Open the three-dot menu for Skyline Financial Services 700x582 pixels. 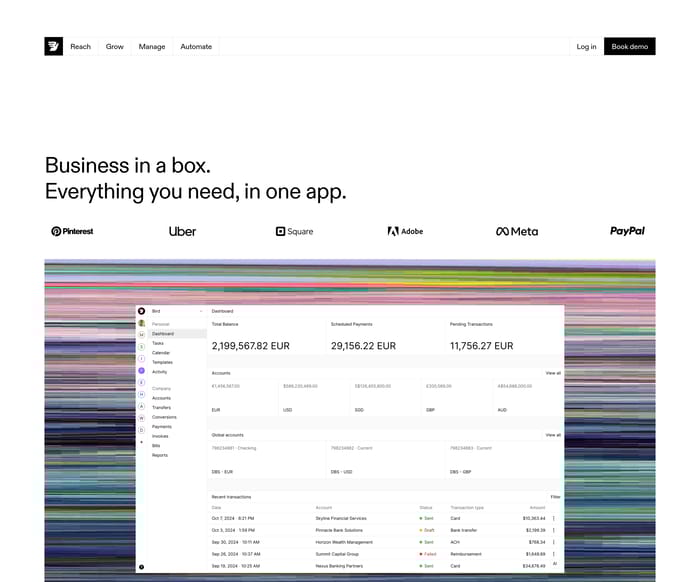pyautogui.click(x=554, y=518)
